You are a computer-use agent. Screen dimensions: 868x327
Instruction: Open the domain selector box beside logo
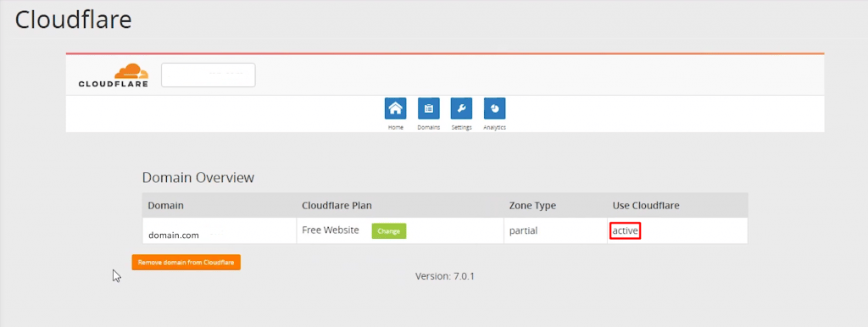coord(209,75)
